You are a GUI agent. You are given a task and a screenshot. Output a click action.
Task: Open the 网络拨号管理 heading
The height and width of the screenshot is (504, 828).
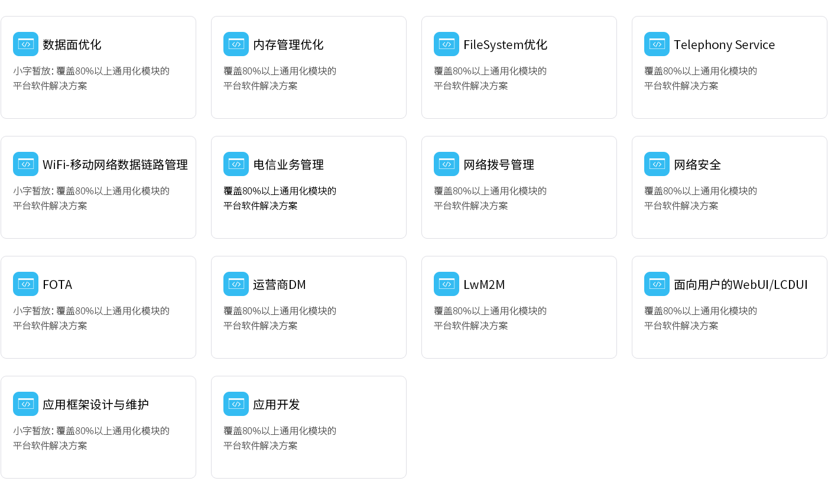point(498,165)
